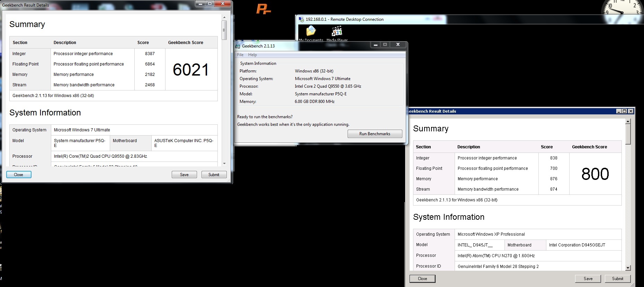
Task: Click scroll up arrow in left result window
Action: 224,17
